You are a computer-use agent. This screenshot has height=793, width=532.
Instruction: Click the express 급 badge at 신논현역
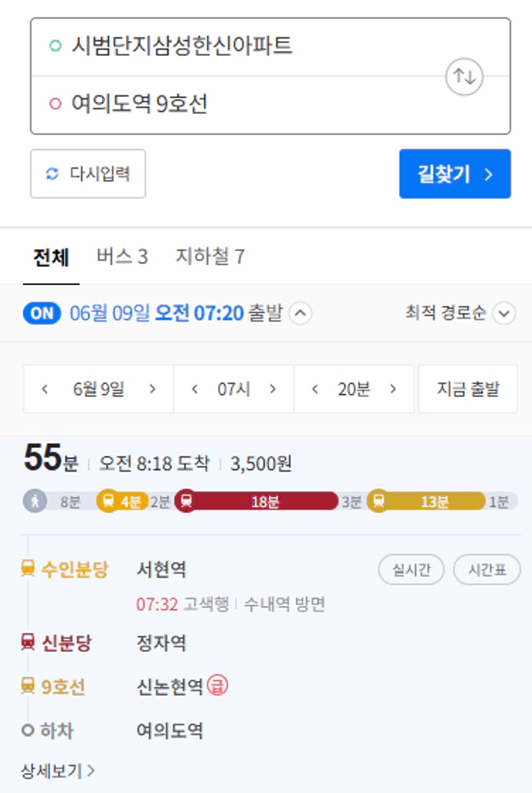tap(218, 686)
